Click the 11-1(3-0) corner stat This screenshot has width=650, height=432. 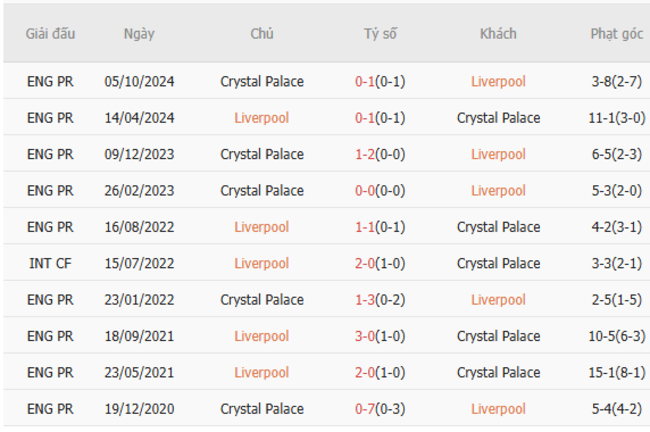[616, 118]
